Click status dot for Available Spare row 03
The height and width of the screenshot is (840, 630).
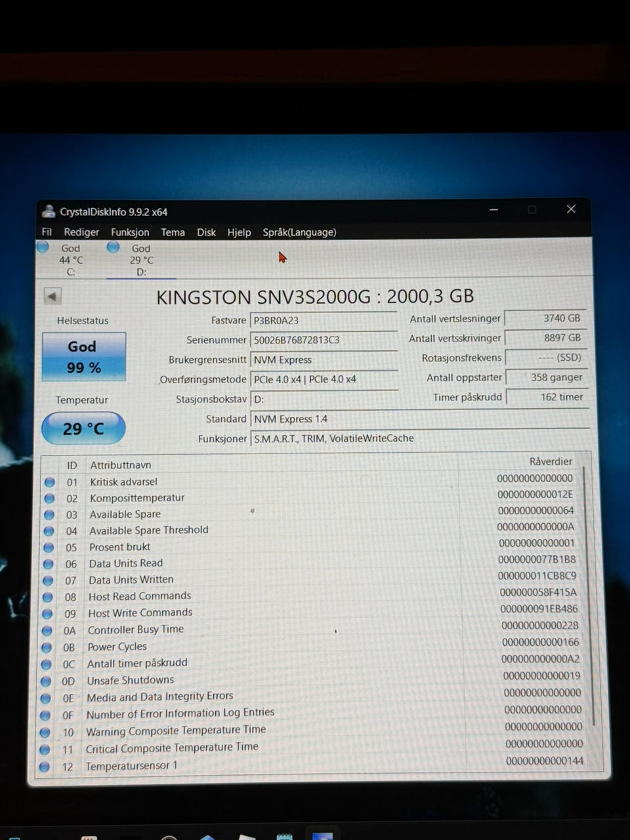[49, 514]
